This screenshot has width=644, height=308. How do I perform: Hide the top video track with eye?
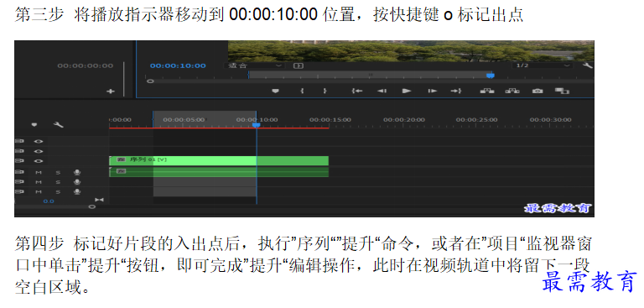coord(39,141)
